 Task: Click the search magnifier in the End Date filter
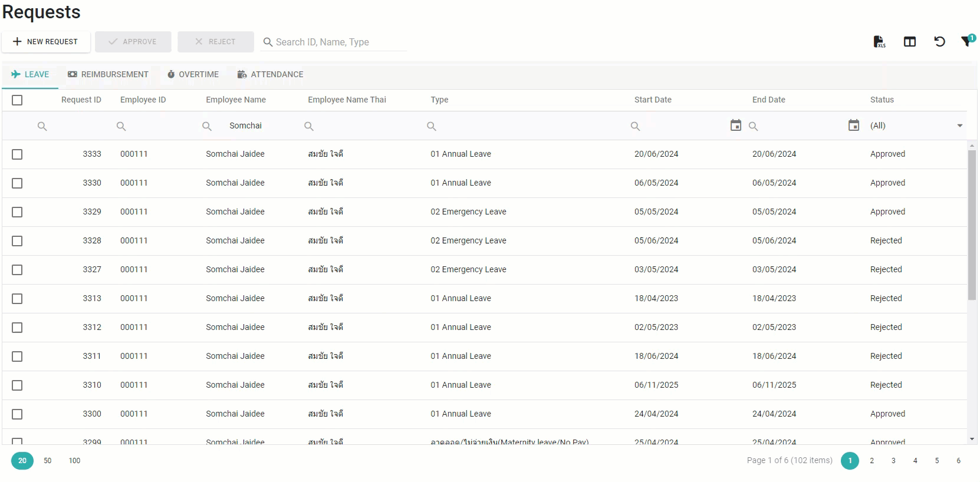coord(754,126)
